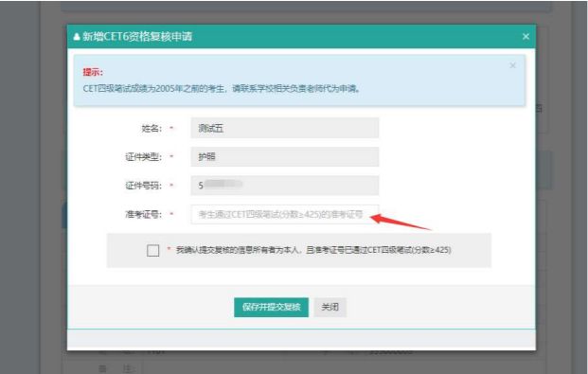The image size is (588, 374).
Task: Click the confirmation statement text beside checkbox
Action: 313,250
